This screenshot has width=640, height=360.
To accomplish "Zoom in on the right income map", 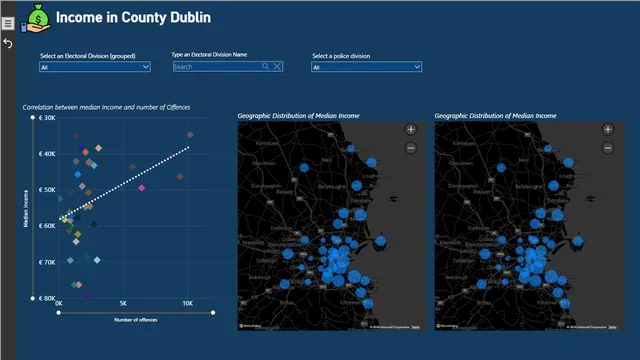I will [x=608, y=130].
